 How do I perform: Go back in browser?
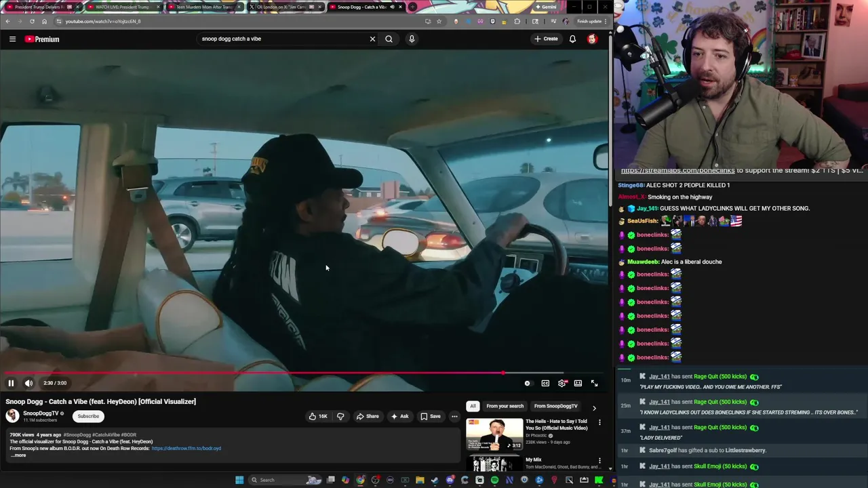pyautogui.click(x=7, y=21)
